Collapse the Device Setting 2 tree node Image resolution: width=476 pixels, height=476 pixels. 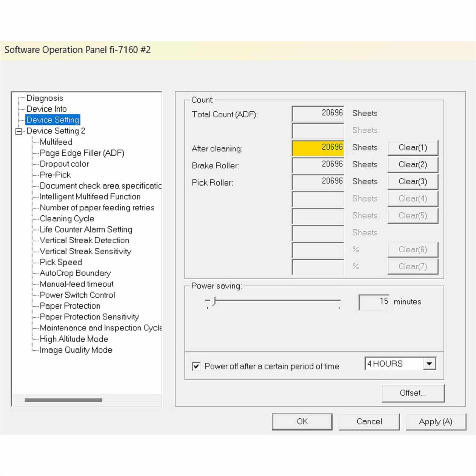tap(19, 131)
